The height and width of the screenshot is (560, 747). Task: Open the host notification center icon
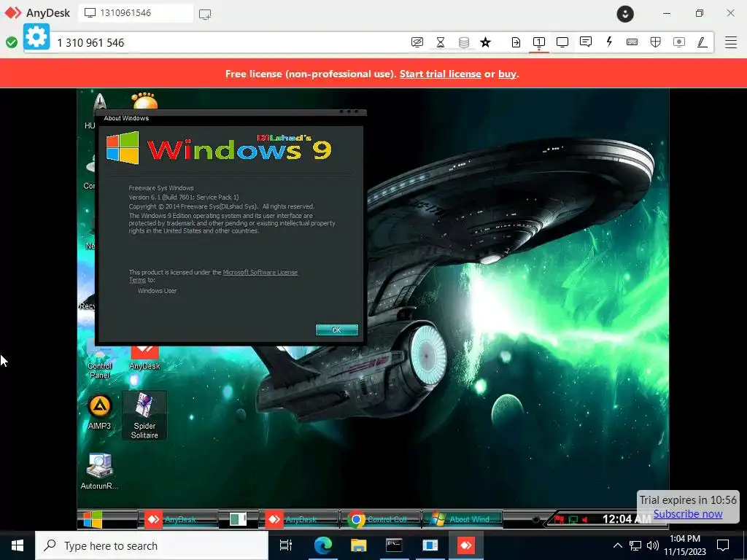pyautogui.click(x=723, y=545)
